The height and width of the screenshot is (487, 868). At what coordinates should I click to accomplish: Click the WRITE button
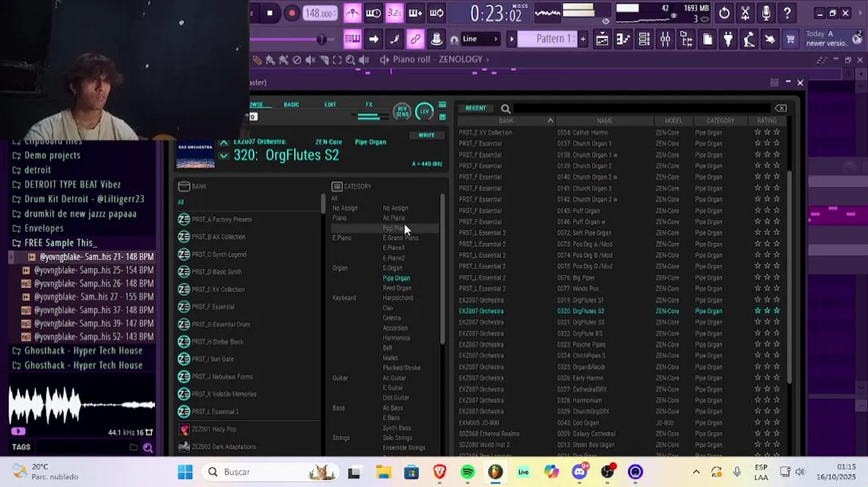click(427, 135)
